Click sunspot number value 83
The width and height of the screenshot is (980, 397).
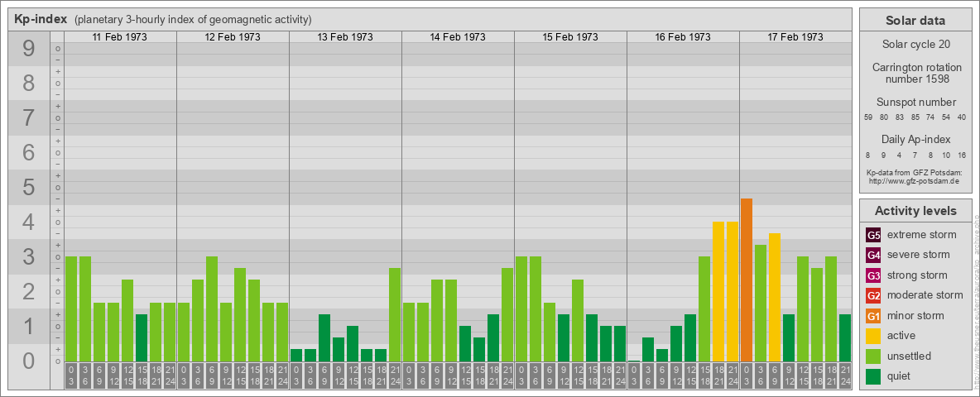900,117
